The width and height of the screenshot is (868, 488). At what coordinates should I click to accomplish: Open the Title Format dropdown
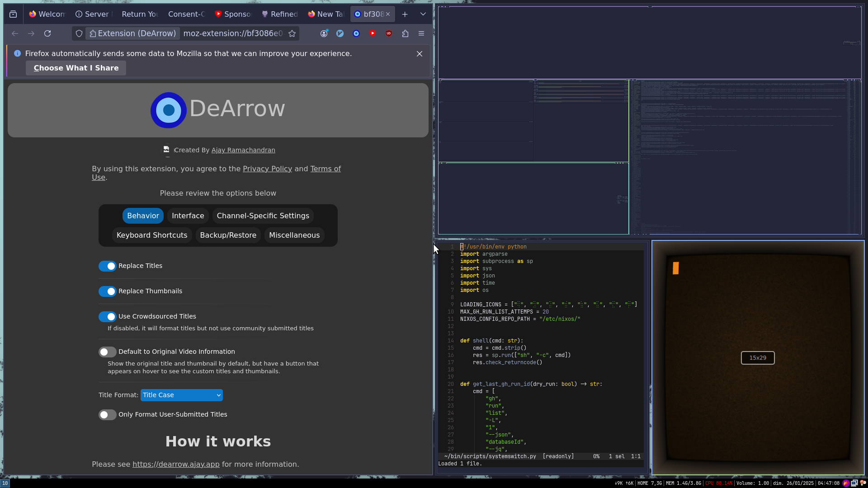pos(182,395)
